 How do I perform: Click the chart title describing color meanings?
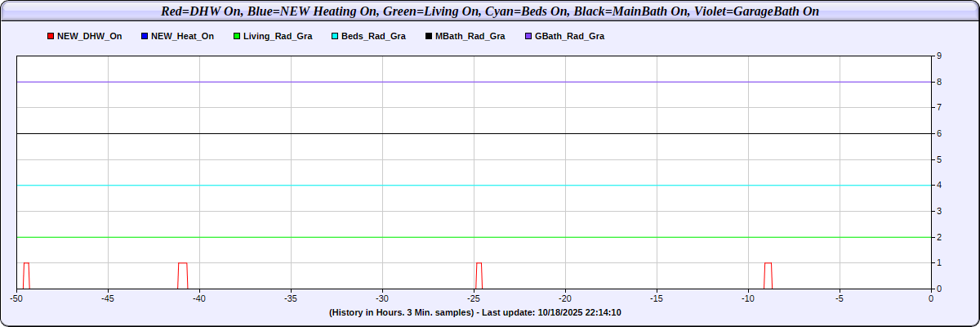(490, 12)
